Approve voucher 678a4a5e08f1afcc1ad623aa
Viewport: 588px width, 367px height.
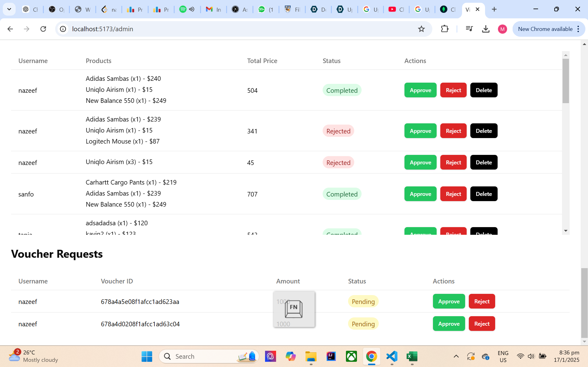point(449,301)
